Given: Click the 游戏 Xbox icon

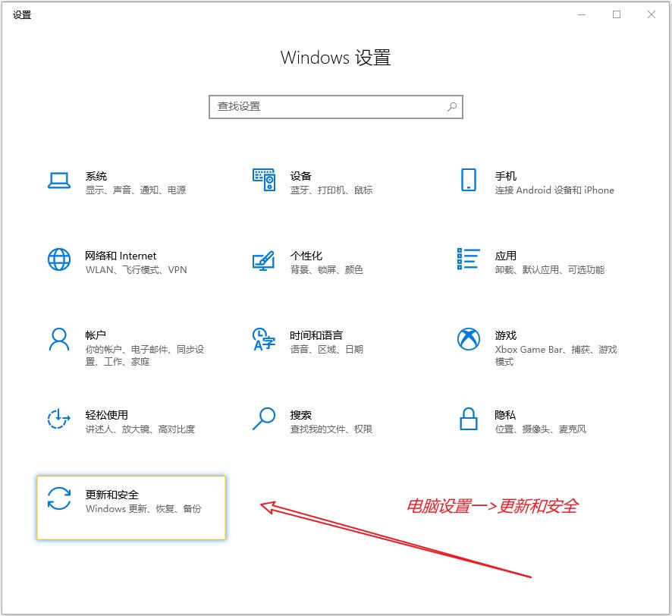Looking at the screenshot, I should 468,339.
